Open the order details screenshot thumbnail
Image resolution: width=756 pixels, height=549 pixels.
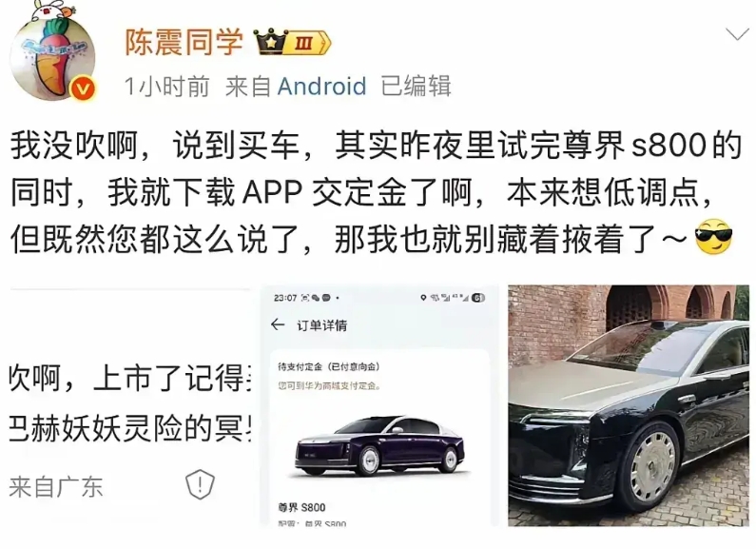pos(379,406)
